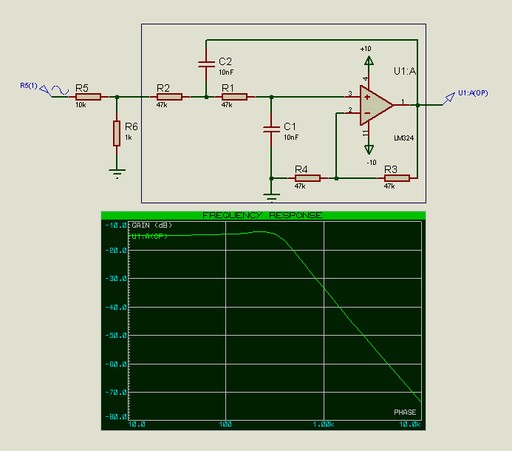The height and width of the screenshot is (451, 512).
Task: Click the ground symbol below R6
Action: [x=117, y=173]
